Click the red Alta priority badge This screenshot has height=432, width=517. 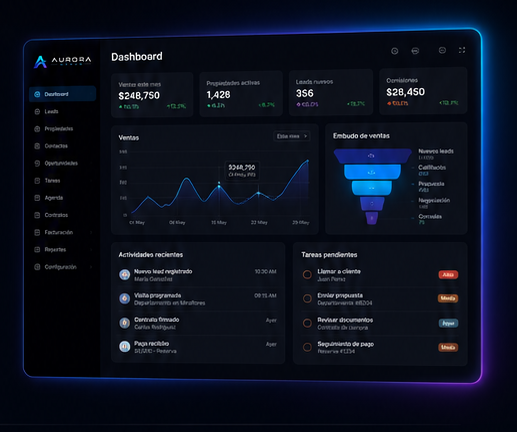click(x=448, y=275)
